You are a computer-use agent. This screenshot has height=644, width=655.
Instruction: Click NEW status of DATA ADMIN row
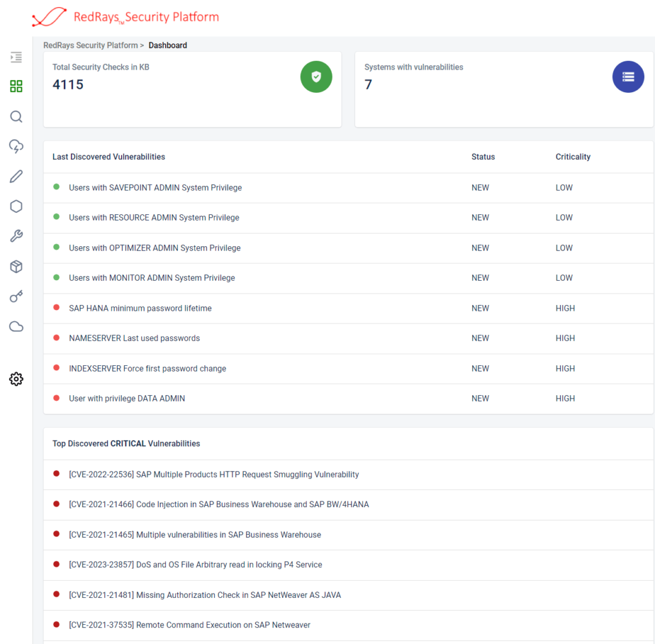(480, 398)
